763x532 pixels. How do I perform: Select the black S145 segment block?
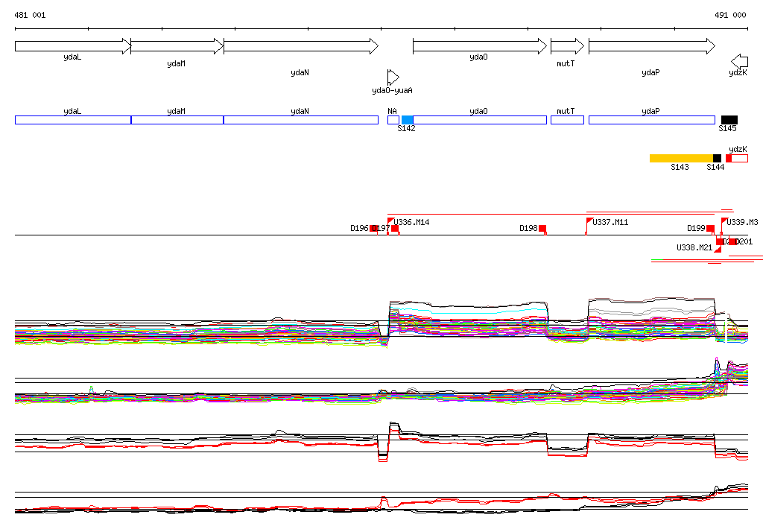729,120
